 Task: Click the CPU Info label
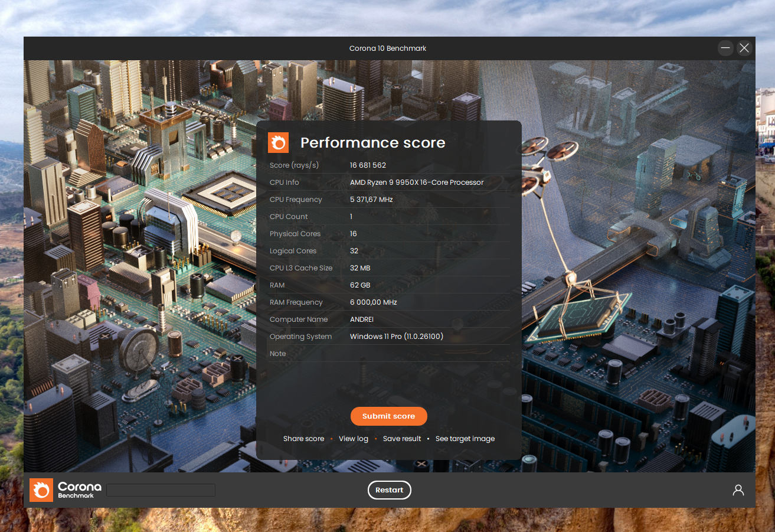click(x=285, y=182)
